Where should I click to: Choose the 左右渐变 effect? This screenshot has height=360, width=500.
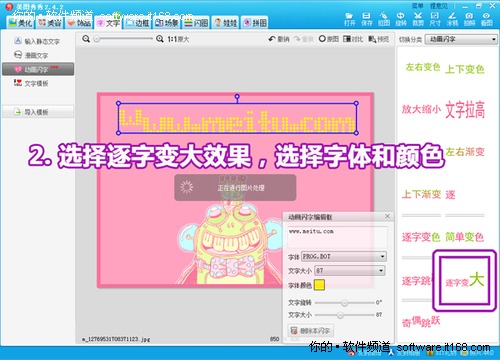point(465,152)
